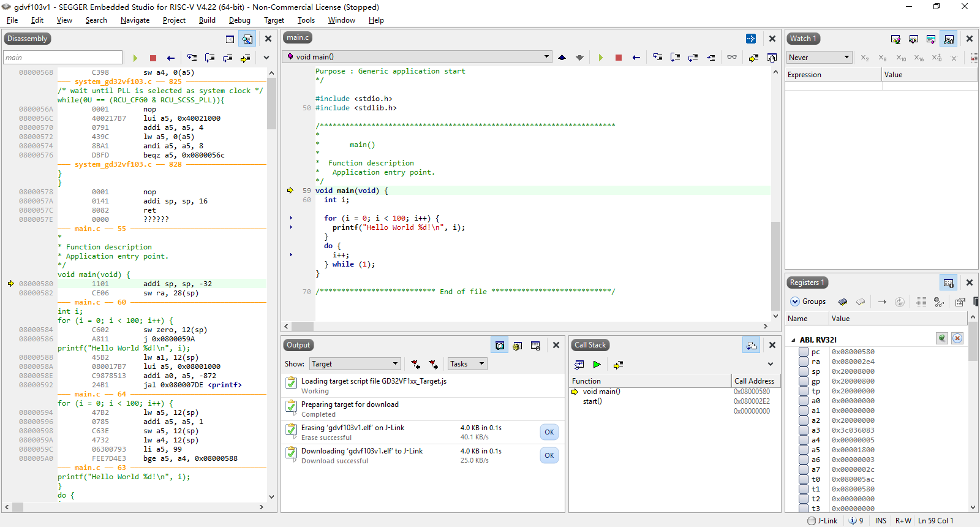The width and height of the screenshot is (980, 527).
Task: Click chip icon in Registers toolbar
Action: [843, 301]
